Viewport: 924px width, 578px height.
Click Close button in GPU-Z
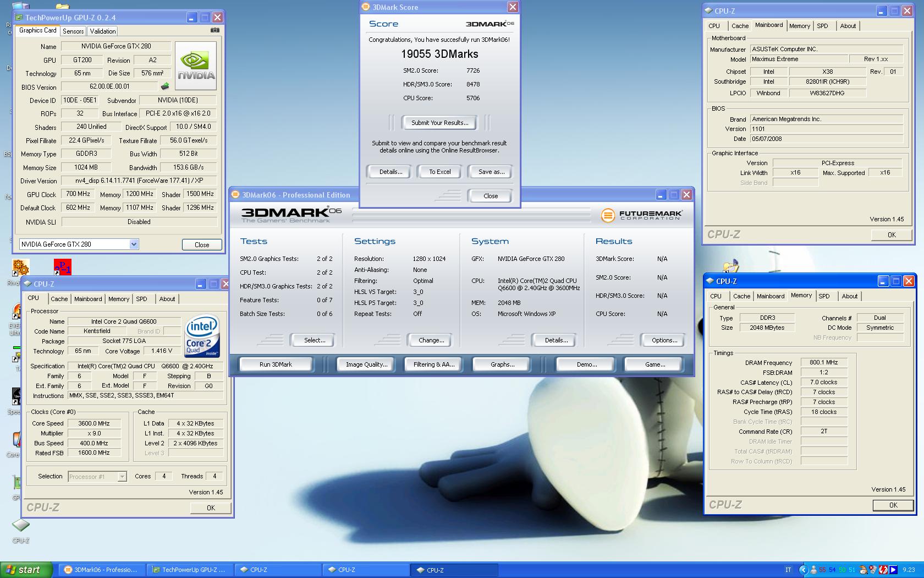point(202,245)
